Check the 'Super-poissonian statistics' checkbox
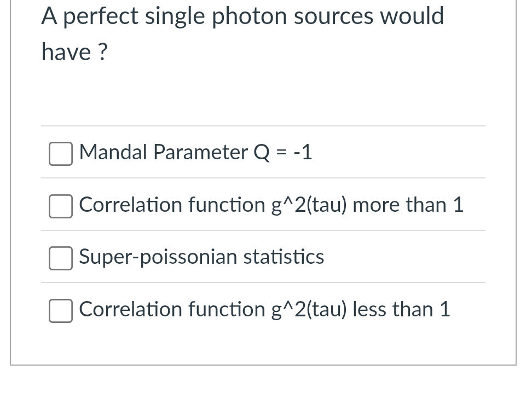This screenshot has height=399, width=532. [60, 258]
